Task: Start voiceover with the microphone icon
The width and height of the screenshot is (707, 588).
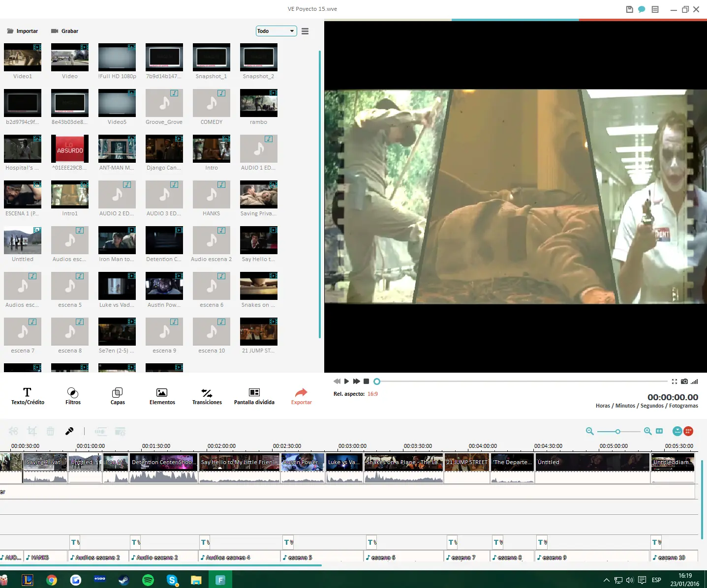Action: click(x=69, y=431)
